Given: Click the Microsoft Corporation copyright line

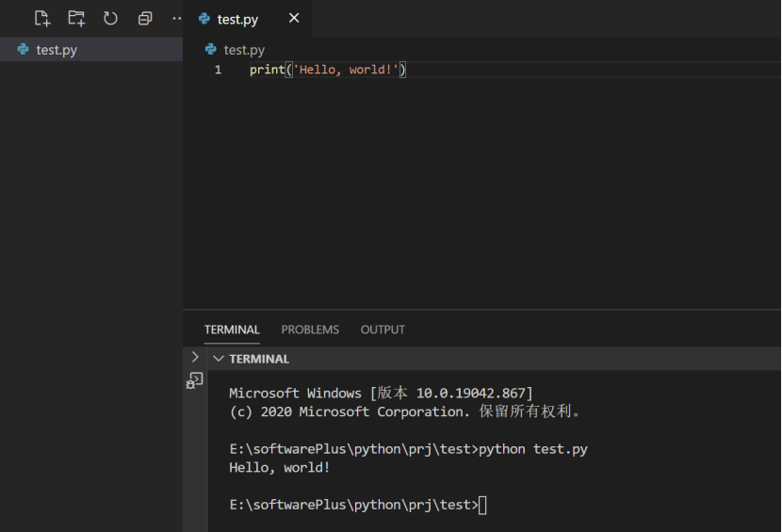Looking at the screenshot, I should coord(404,411).
